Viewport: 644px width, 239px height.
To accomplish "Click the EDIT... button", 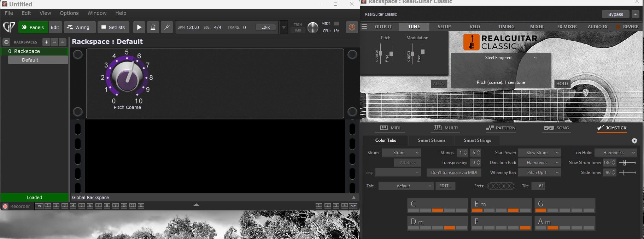I will click(445, 186).
